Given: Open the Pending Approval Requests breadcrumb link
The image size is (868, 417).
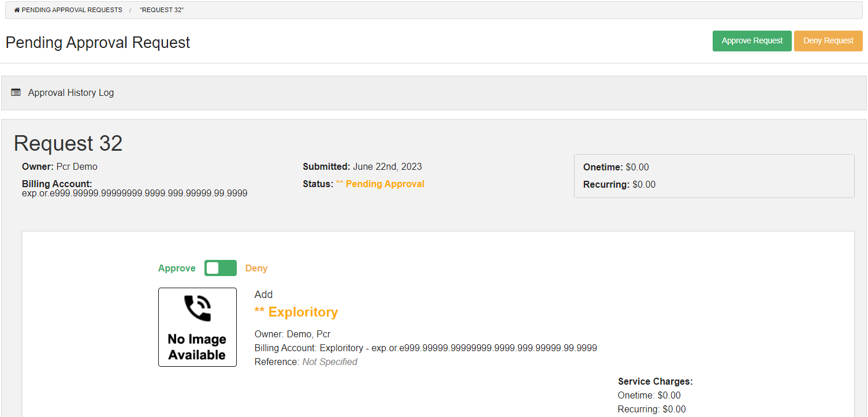Looking at the screenshot, I should (72, 10).
